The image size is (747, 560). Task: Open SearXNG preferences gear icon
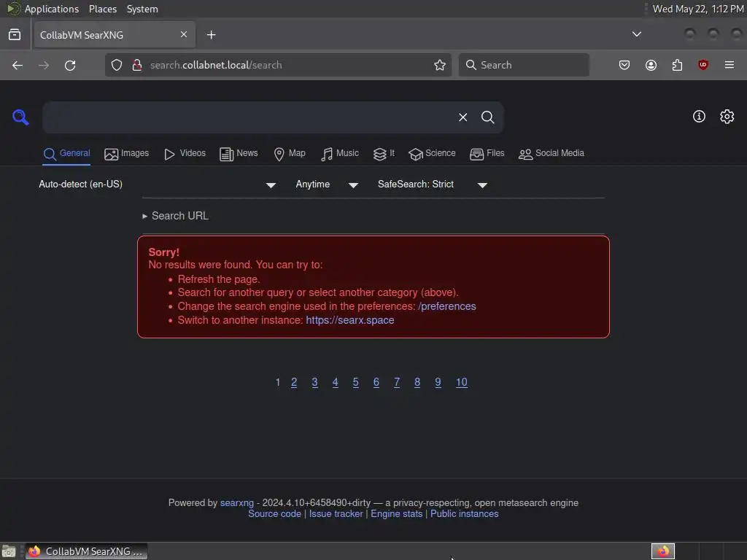click(727, 116)
